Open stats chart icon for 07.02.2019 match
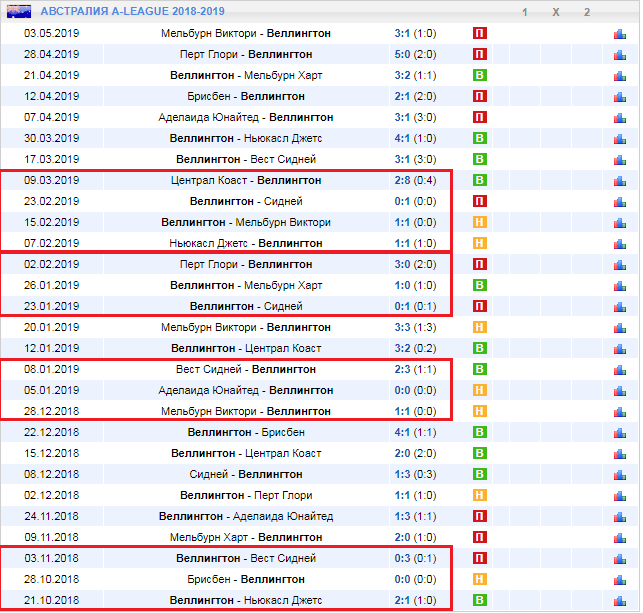This screenshot has width=643, height=613. coord(620,244)
